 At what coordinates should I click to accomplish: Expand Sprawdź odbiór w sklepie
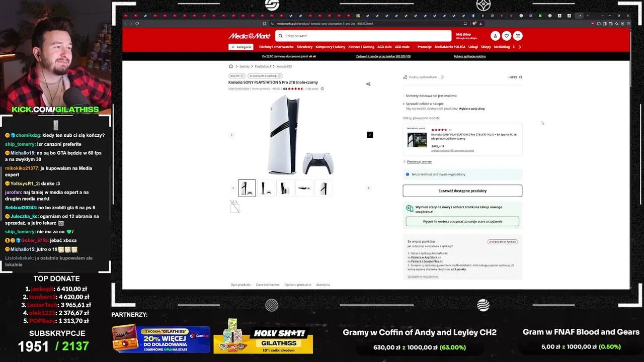pos(425,104)
